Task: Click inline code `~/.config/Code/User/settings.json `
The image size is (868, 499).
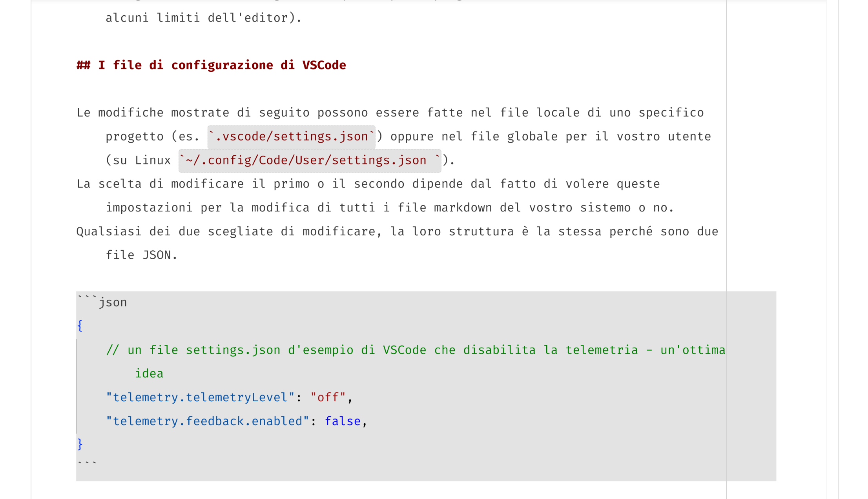Action: point(310,160)
